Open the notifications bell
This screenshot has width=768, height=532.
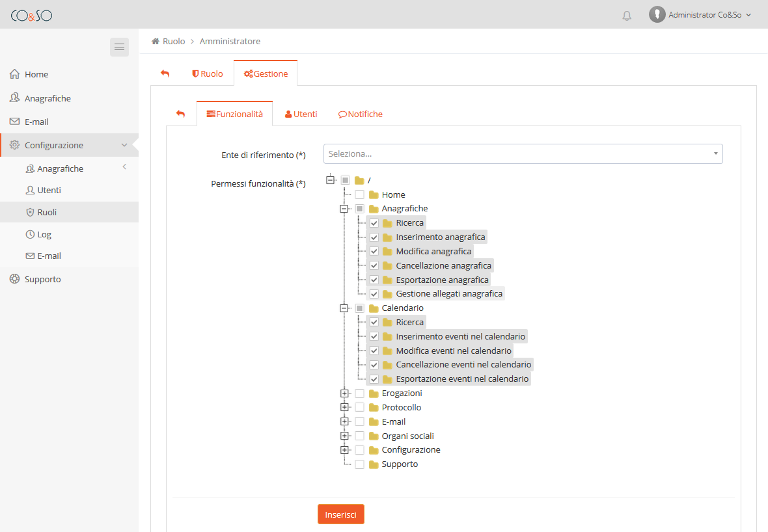tap(627, 16)
